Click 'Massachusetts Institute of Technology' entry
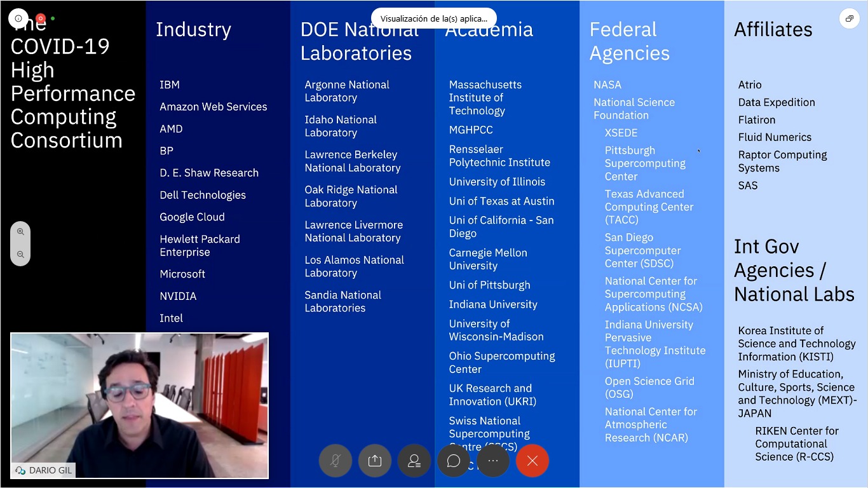The width and height of the screenshot is (868, 488). (x=485, y=97)
